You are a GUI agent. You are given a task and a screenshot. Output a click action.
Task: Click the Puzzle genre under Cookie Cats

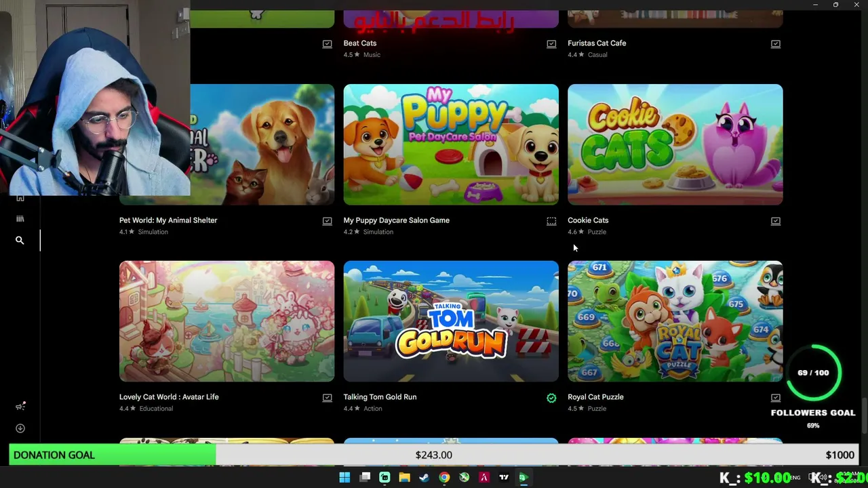pos(597,232)
